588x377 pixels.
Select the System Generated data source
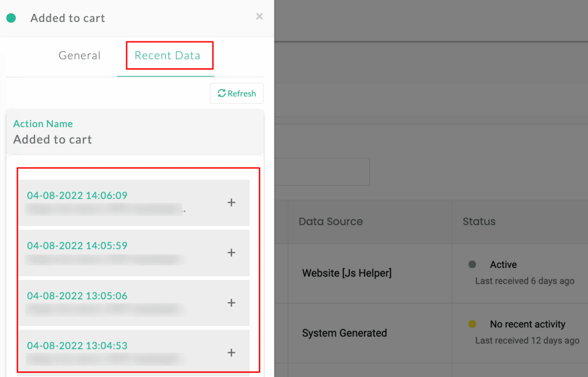pos(344,333)
